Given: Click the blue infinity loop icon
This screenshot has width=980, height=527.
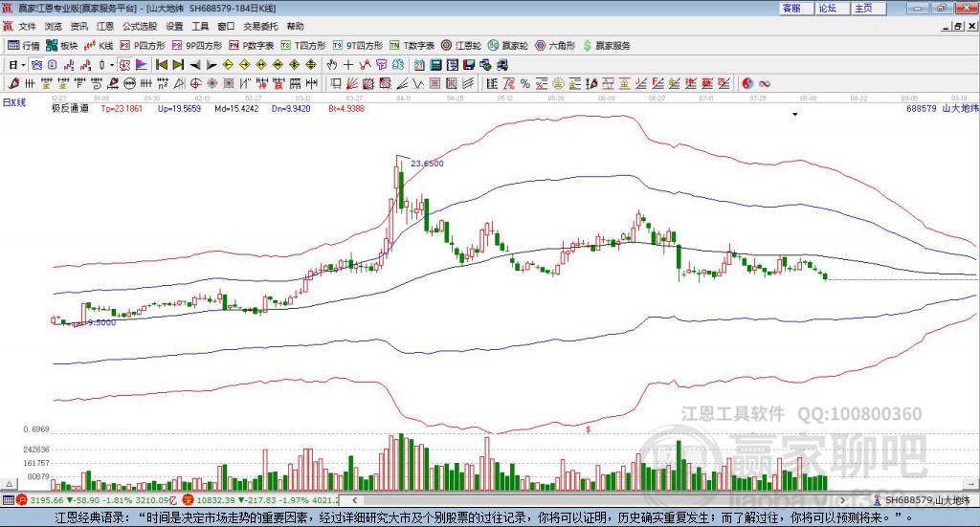Looking at the screenshot, I should 765,83.
